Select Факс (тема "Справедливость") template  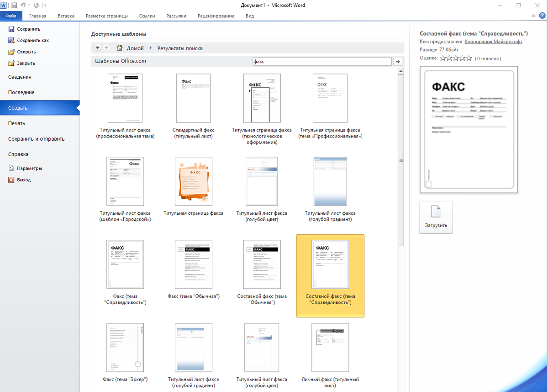pyautogui.click(x=125, y=273)
